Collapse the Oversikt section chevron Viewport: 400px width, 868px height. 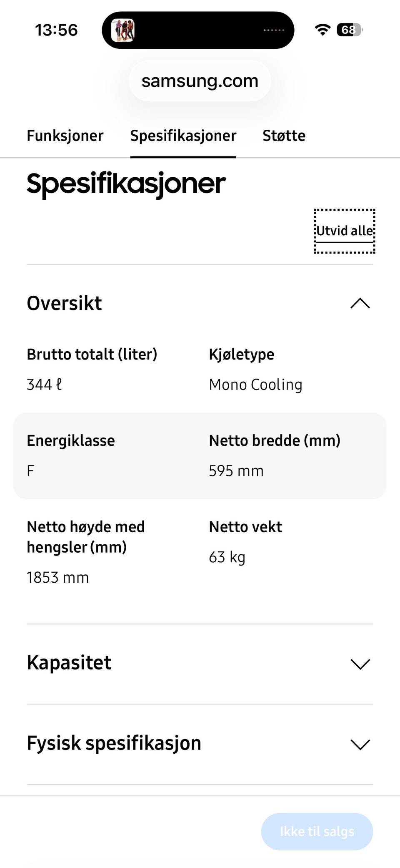click(x=360, y=303)
